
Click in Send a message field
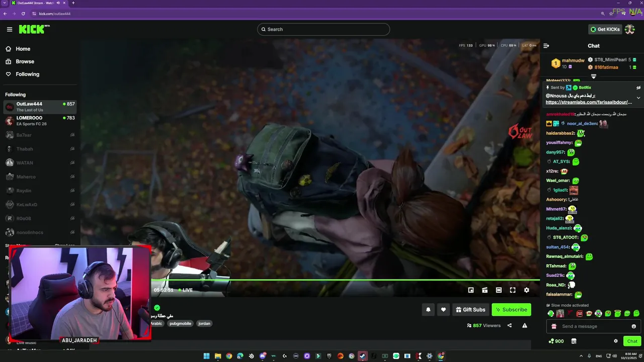point(594,326)
